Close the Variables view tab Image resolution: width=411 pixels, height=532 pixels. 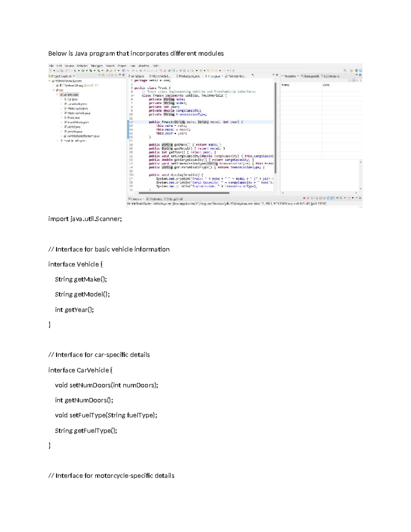[298, 76]
